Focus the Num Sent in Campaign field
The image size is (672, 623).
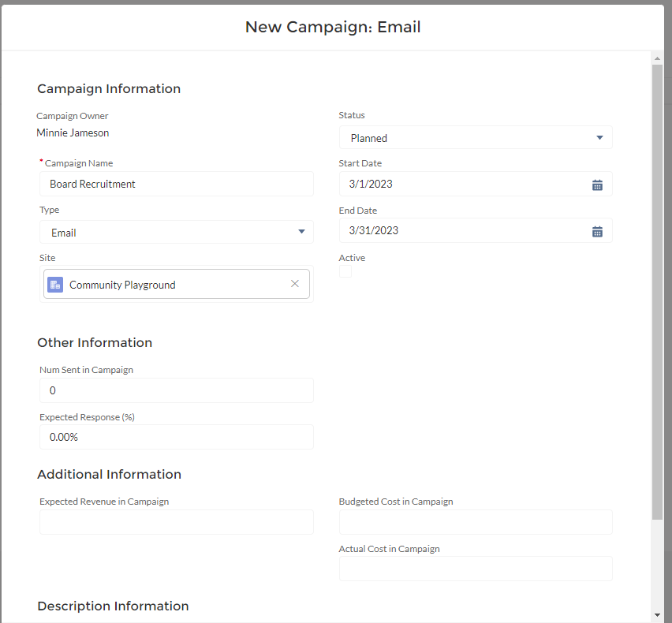[x=177, y=390]
